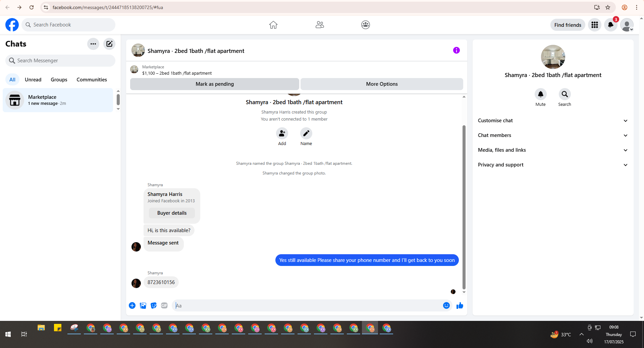This screenshot has width=644, height=348.
Task: Open the account profile avatar menu
Action: 627,25
